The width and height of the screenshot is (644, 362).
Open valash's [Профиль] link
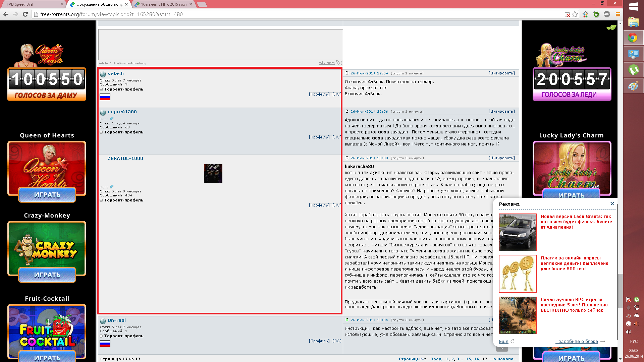pyautogui.click(x=319, y=94)
